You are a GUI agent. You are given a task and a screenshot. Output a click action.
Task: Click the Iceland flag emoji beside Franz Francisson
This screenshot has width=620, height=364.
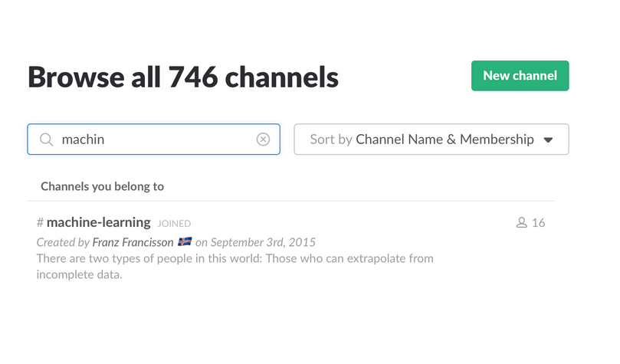pyautogui.click(x=185, y=241)
